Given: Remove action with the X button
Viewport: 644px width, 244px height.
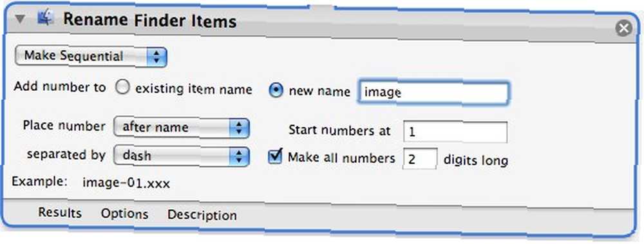Looking at the screenshot, I should click(623, 28).
